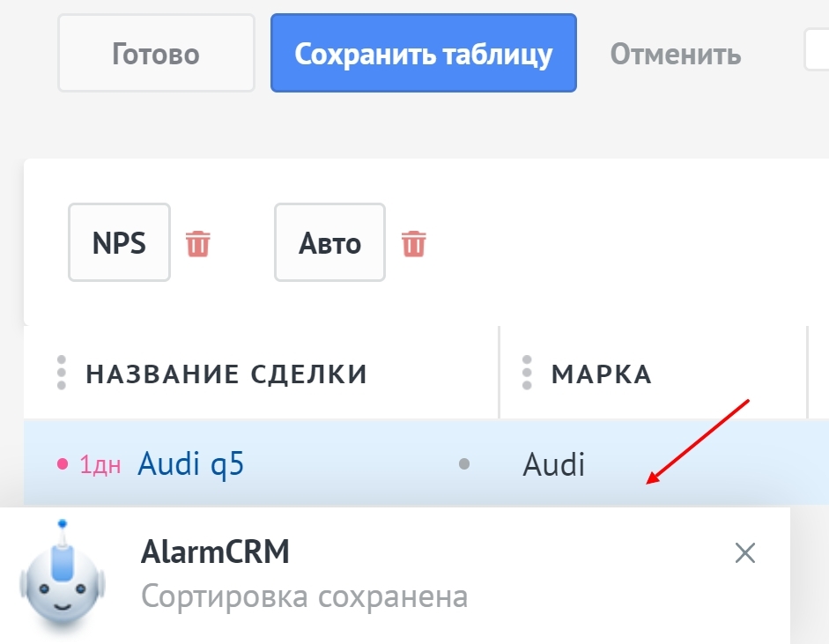Save the table with "Сохранить таблицу"

coord(423,54)
